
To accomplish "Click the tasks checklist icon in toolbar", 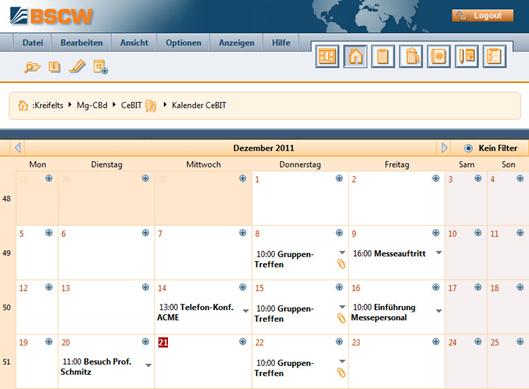I will 494,56.
